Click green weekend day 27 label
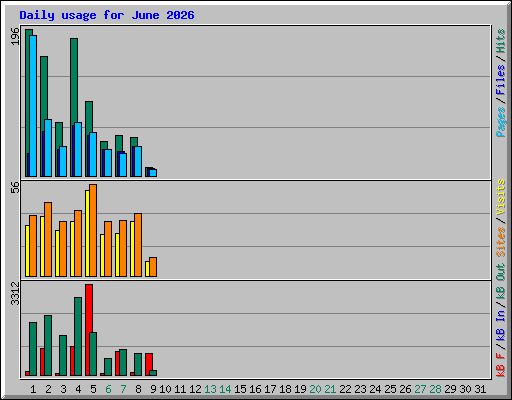This screenshot has width=512, height=400. 420,389
